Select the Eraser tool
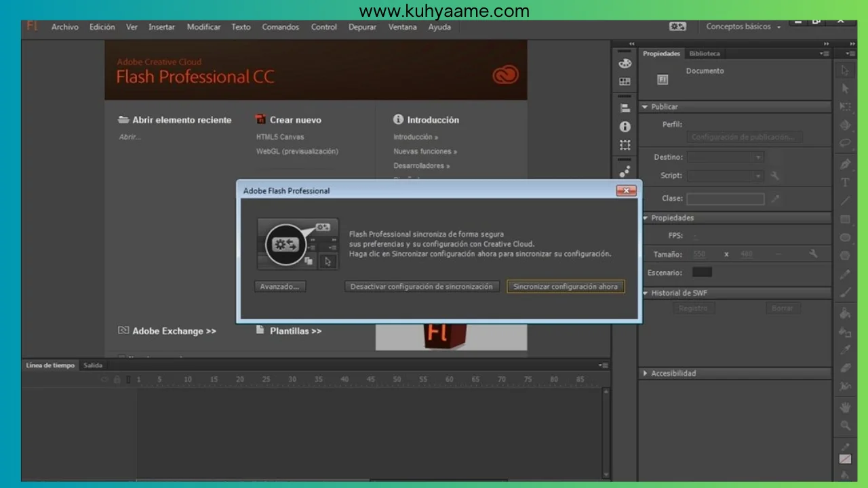Viewport: 868px width, 488px height. coord(845,368)
